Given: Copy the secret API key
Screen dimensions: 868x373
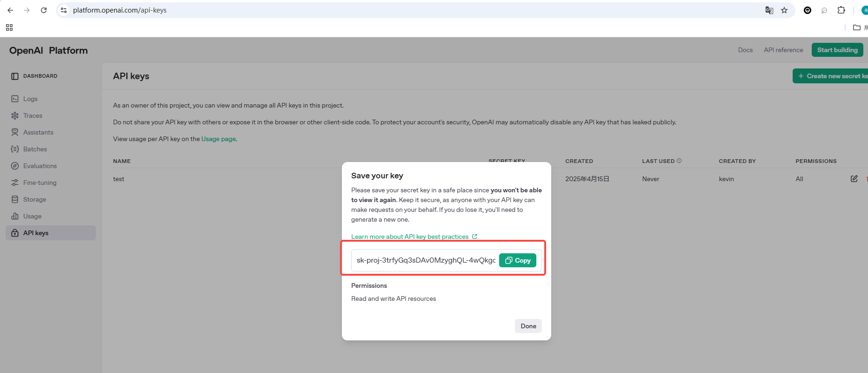Looking at the screenshot, I should [x=517, y=260].
